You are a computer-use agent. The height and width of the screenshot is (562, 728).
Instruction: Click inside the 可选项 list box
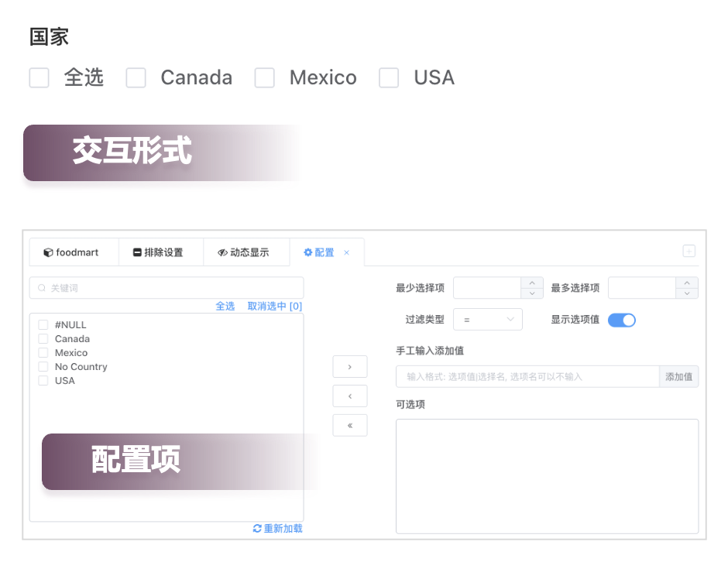pyautogui.click(x=547, y=476)
